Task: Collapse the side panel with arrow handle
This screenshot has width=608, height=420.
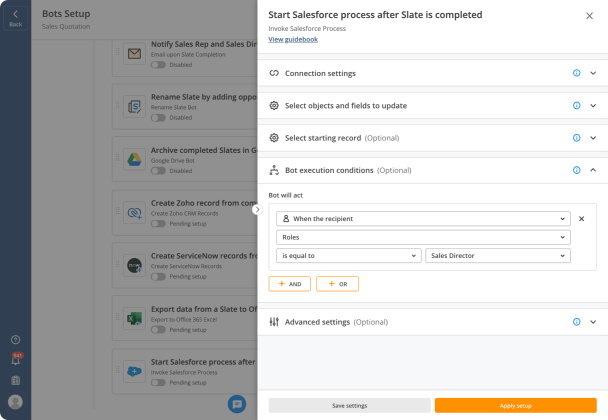Action: click(257, 209)
